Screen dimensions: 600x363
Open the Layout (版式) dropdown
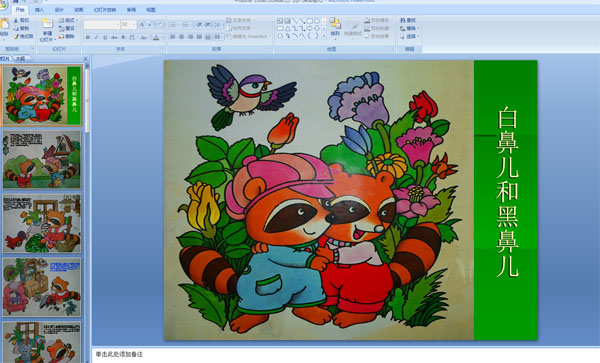tap(68, 20)
